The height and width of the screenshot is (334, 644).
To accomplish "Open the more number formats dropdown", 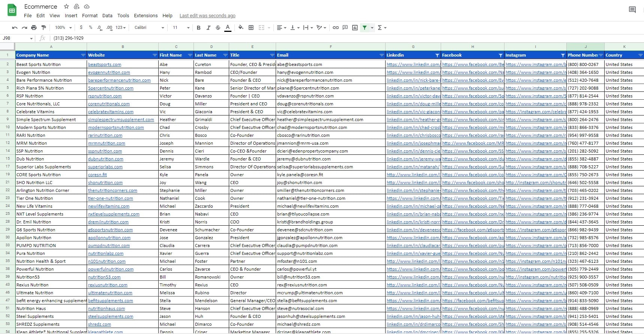I will pos(121,27).
